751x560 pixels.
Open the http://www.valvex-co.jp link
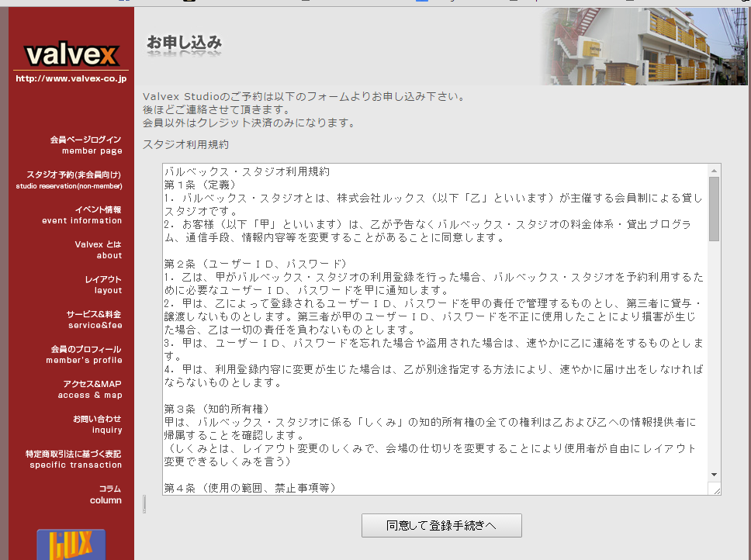click(x=71, y=78)
